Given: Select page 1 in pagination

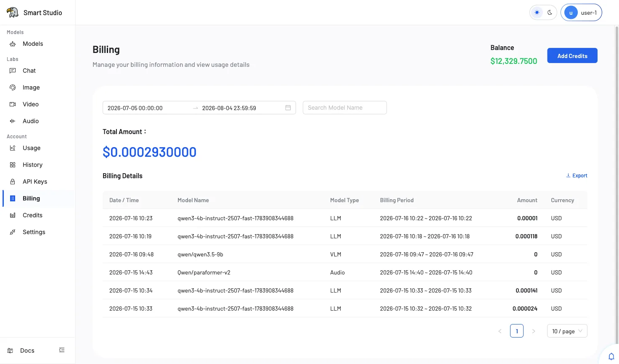Looking at the screenshot, I should click(x=517, y=331).
